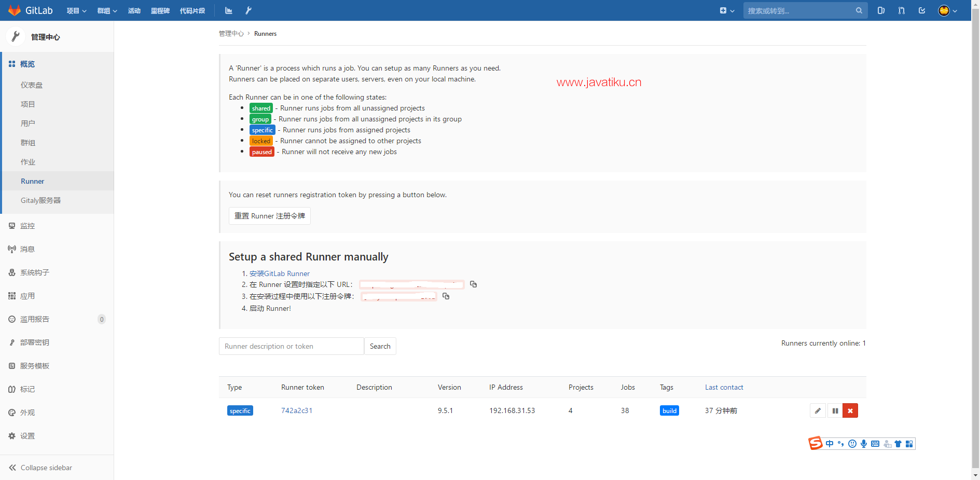Click the 部署密钥 key icon in the sidebar
980x480 pixels.
click(12, 342)
